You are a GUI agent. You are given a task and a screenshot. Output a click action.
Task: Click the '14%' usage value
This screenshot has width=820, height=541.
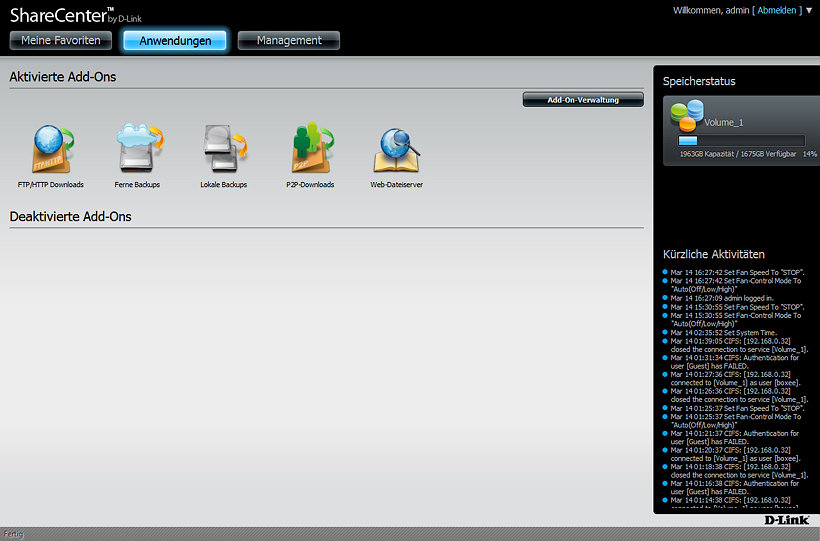[x=810, y=154]
